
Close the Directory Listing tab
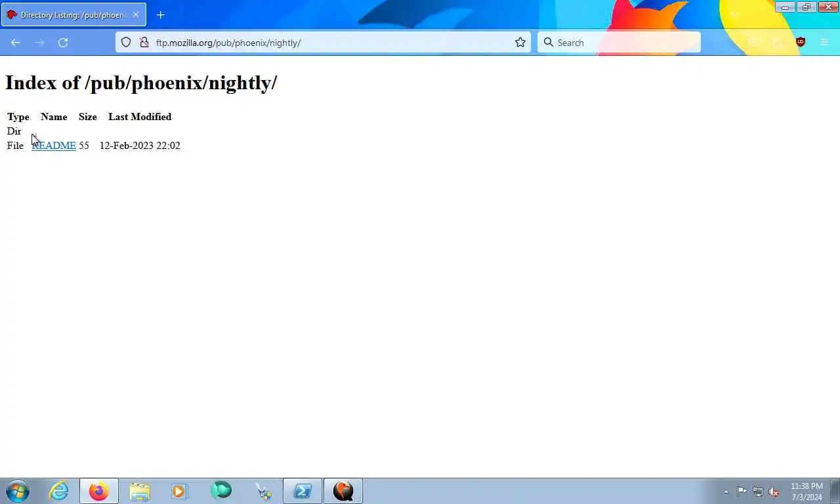[136, 14]
